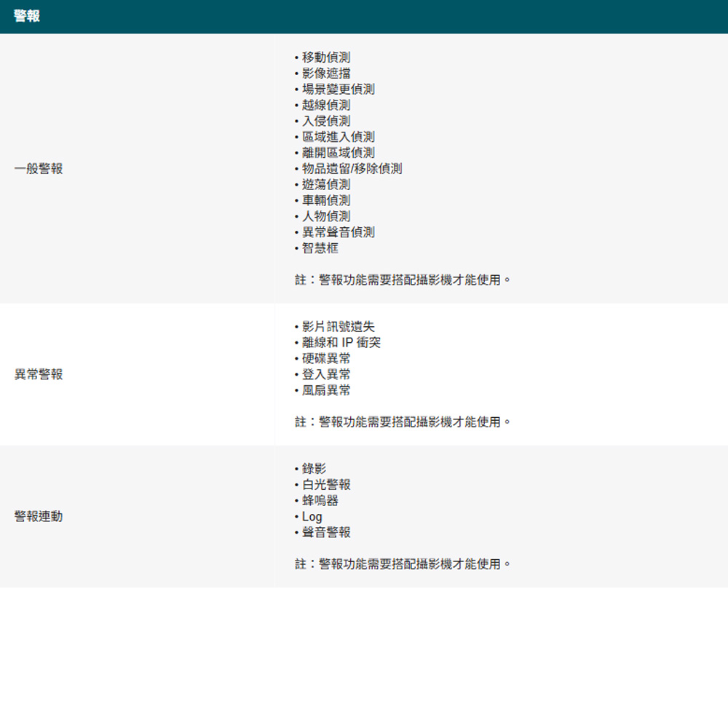Click the 遊蕩偵測 list item
Screen dimensions: 728x728
pyautogui.click(x=325, y=185)
